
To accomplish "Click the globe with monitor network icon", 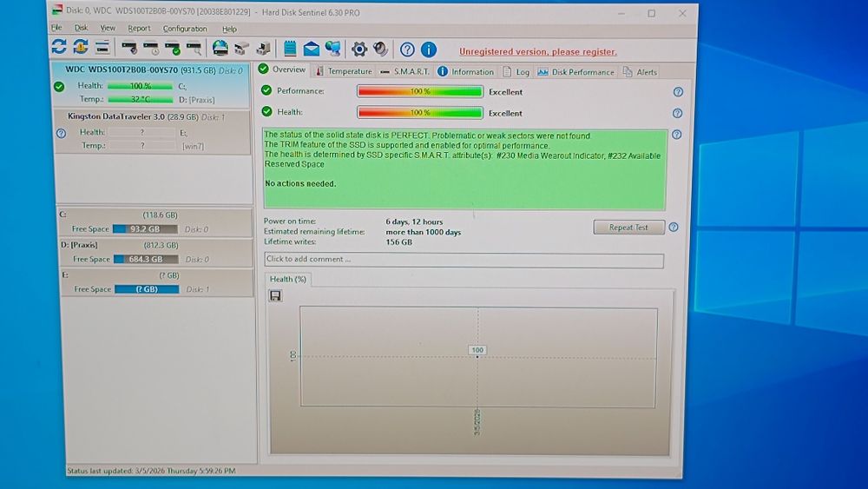I will click(x=332, y=49).
